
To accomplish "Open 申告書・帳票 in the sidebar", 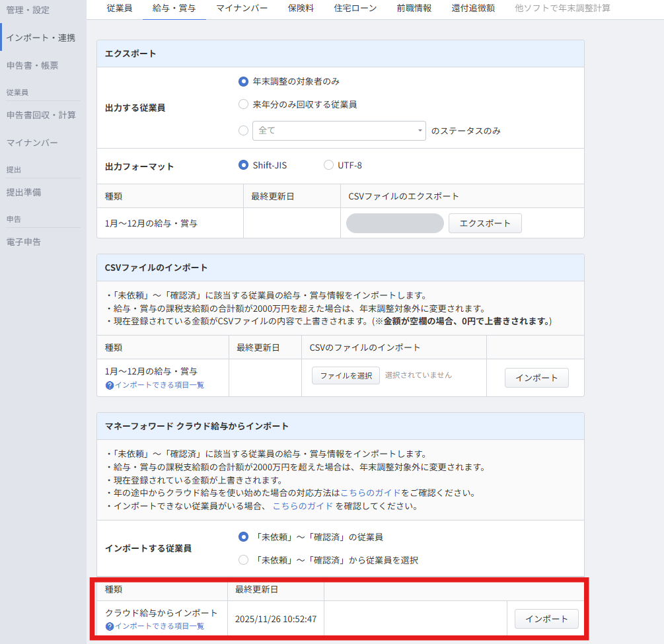I will point(32,65).
